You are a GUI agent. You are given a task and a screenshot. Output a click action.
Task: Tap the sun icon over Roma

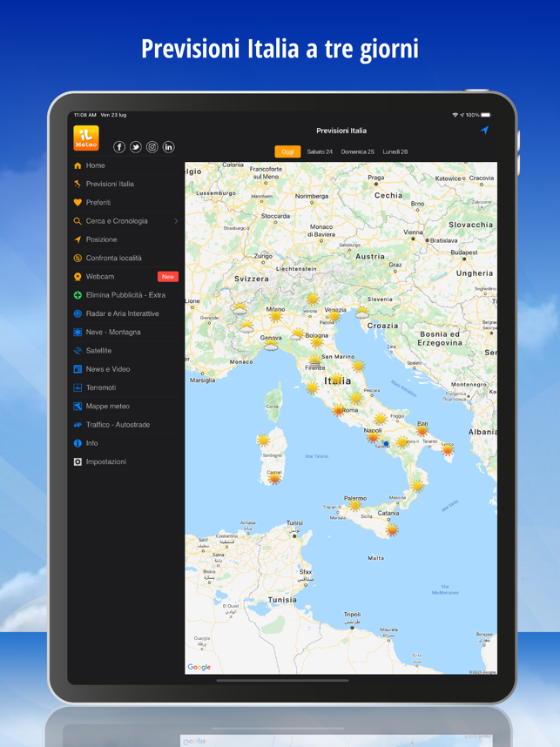click(x=339, y=410)
